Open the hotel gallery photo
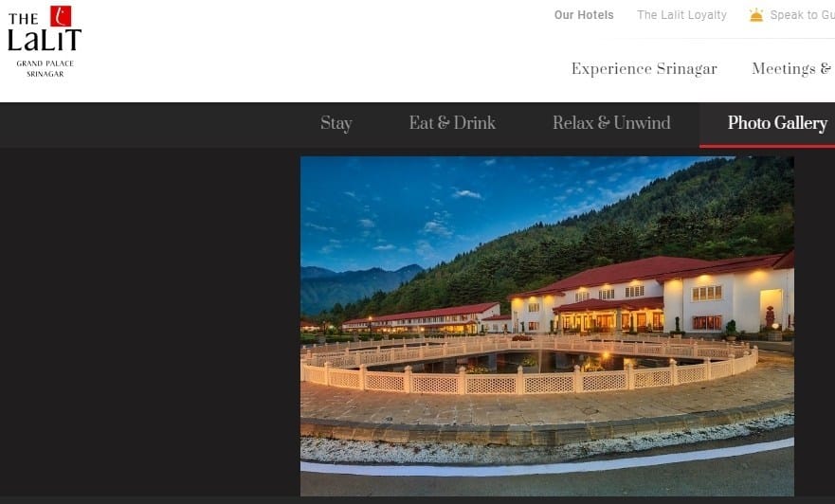This screenshot has width=835, height=504. click(x=547, y=326)
